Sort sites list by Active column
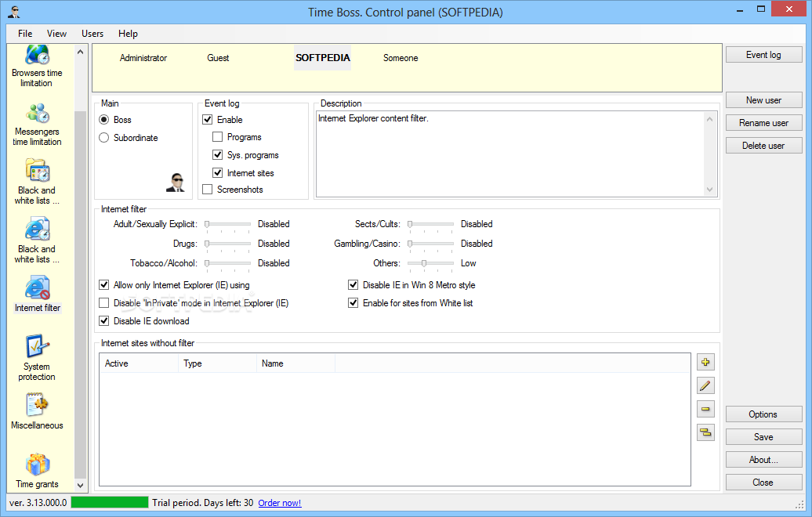The width and height of the screenshot is (812, 517). (x=138, y=363)
